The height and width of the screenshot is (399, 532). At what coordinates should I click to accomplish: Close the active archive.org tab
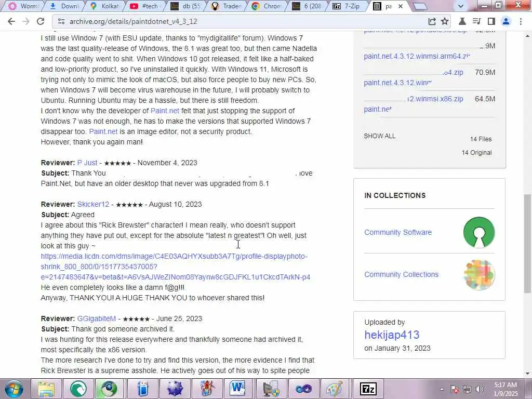coord(401,6)
